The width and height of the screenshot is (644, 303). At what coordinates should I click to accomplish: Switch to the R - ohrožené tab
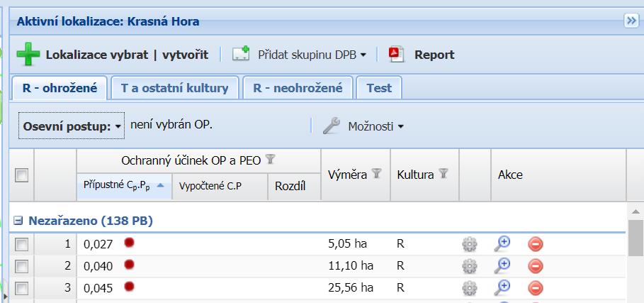pos(60,88)
